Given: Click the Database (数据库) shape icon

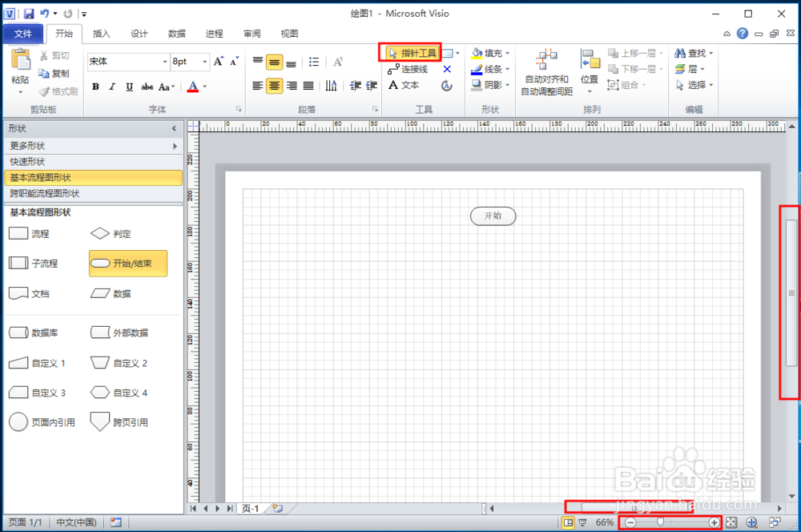Looking at the screenshot, I should point(18,332).
